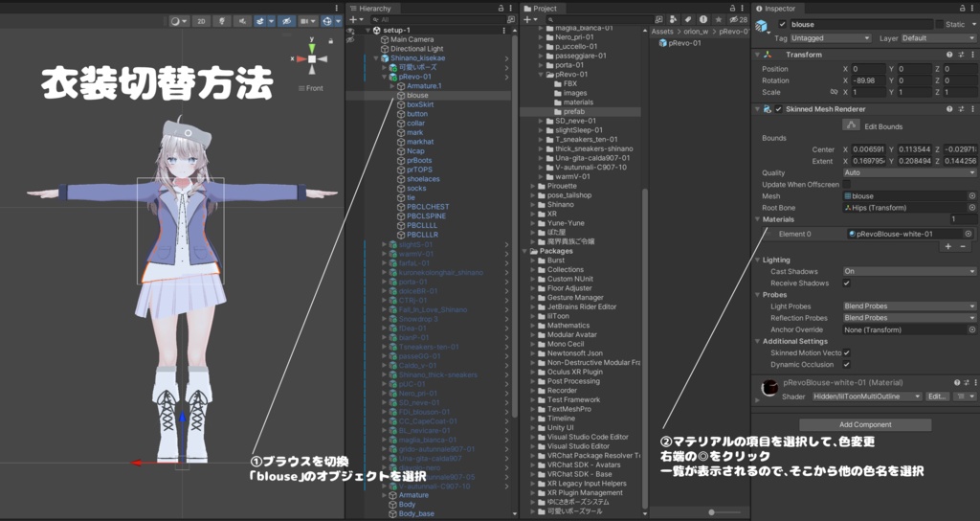Open material picker for Element 0
This screenshot has width=980, height=521.
(x=969, y=234)
